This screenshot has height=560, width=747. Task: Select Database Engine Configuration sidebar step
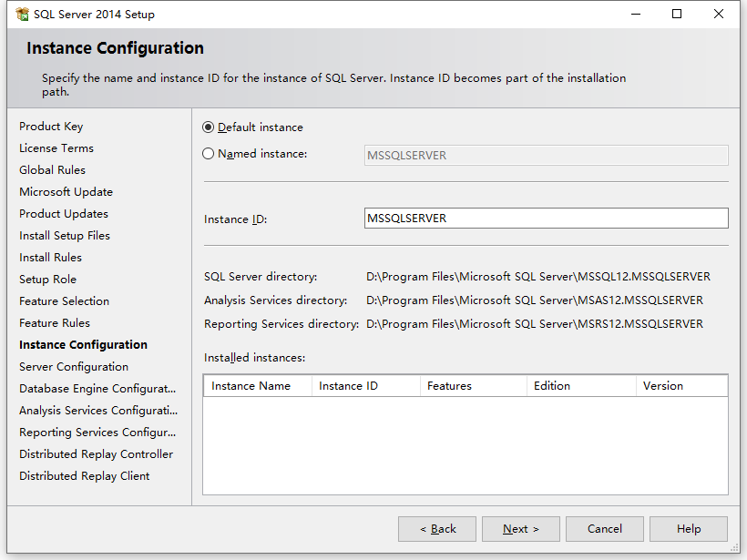click(97, 389)
